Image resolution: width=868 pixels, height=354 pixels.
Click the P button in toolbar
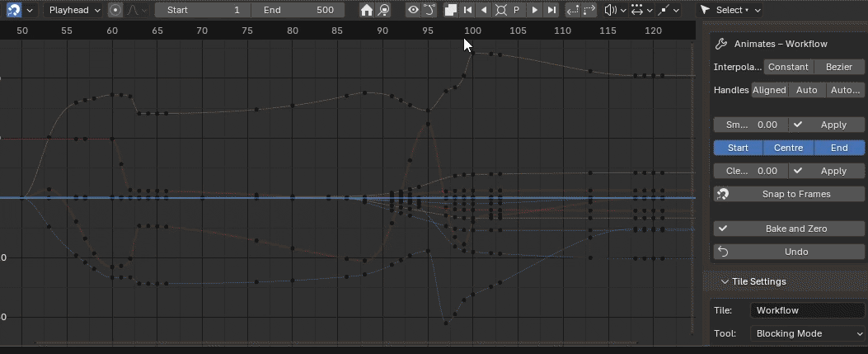pyautogui.click(x=517, y=10)
